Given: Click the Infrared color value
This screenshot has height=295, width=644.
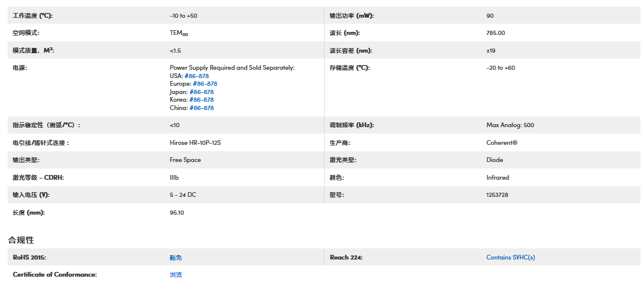Looking at the screenshot, I should [498, 177].
